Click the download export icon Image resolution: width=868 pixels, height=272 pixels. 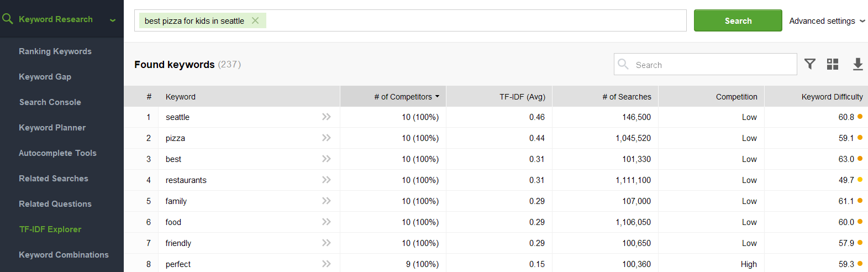(858, 64)
